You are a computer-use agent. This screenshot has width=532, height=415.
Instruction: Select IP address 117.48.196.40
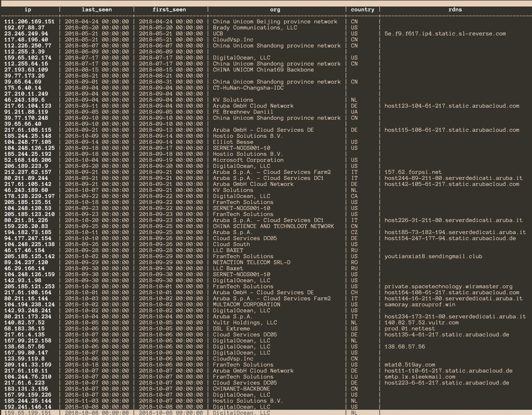[26, 40]
